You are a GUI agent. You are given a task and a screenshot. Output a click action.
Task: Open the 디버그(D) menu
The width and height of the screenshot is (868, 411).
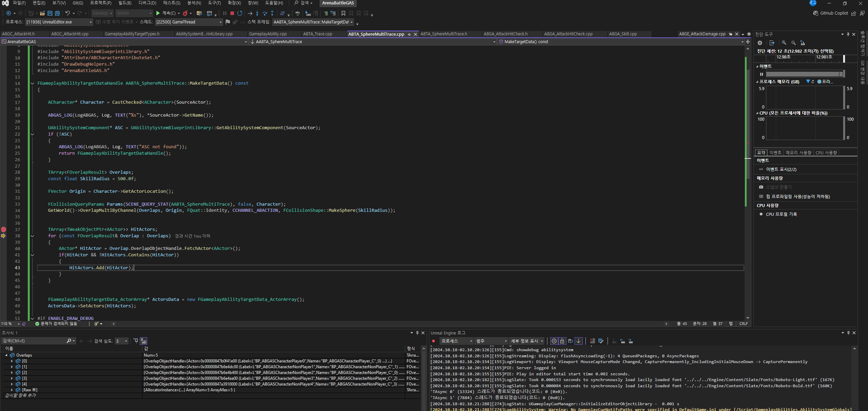[x=147, y=3]
